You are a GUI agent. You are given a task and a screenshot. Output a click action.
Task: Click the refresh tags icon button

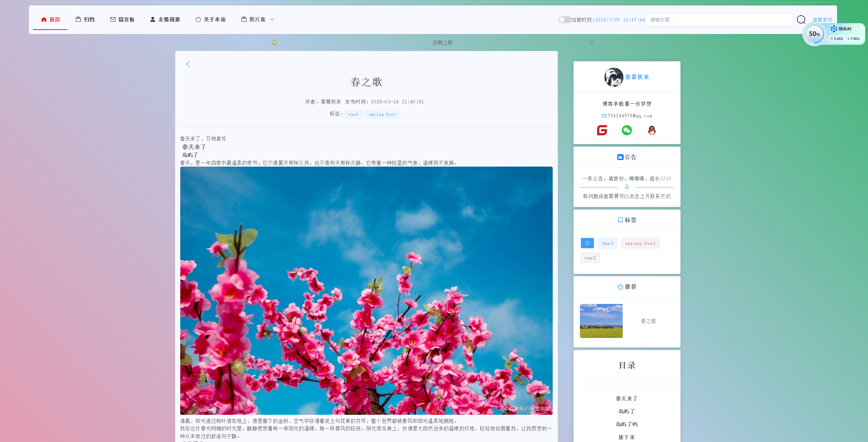click(x=587, y=243)
